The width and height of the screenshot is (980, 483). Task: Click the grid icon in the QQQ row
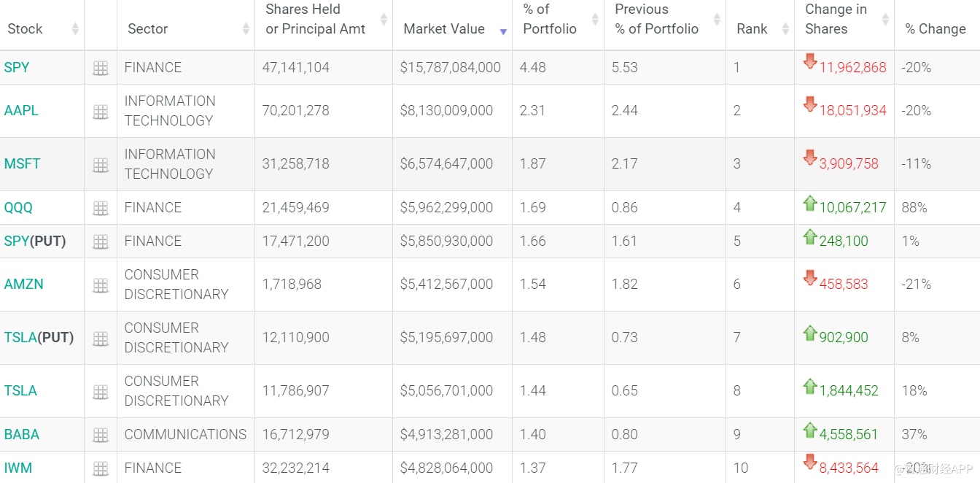coord(101,208)
